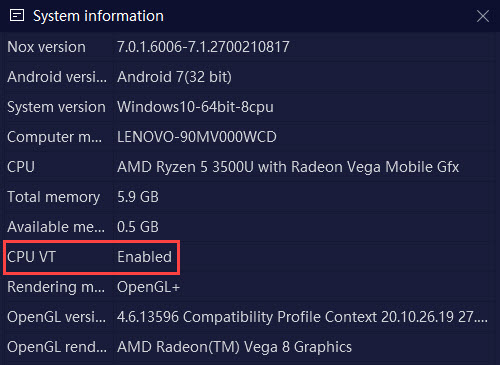500x365 pixels.
Task: Select the OpenGL version Compatibility Profile value
Action: point(302,317)
